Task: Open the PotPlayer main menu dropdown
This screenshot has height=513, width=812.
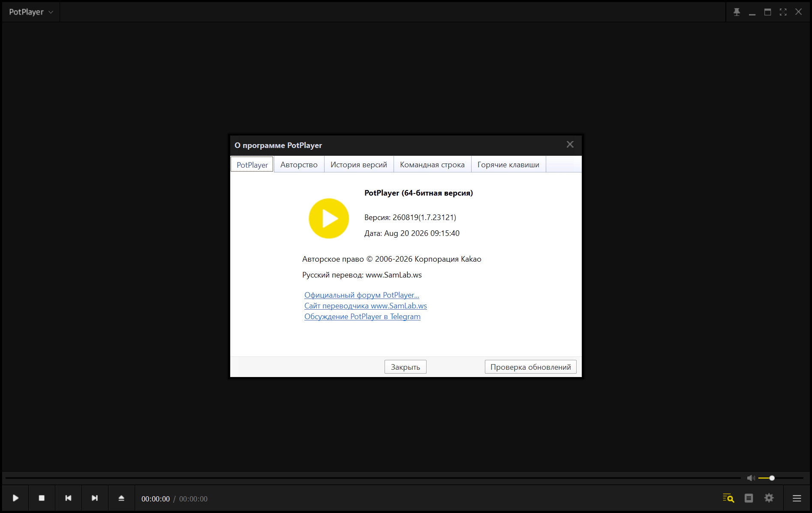Action: [x=31, y=12]
